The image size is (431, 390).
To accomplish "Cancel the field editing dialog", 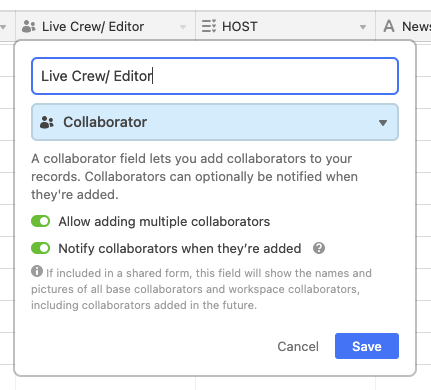I will (x=298, y=346).
